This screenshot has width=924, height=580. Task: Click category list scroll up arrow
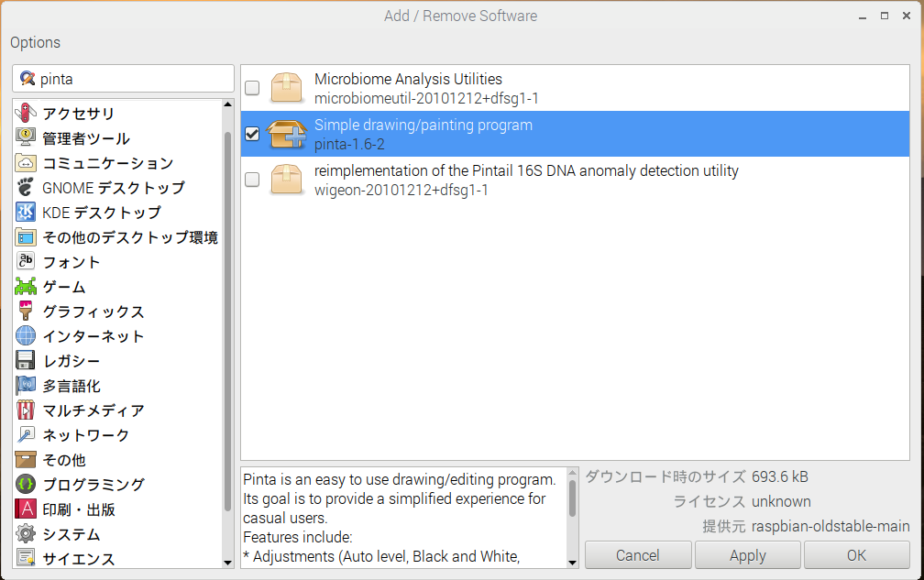point(228,104)
